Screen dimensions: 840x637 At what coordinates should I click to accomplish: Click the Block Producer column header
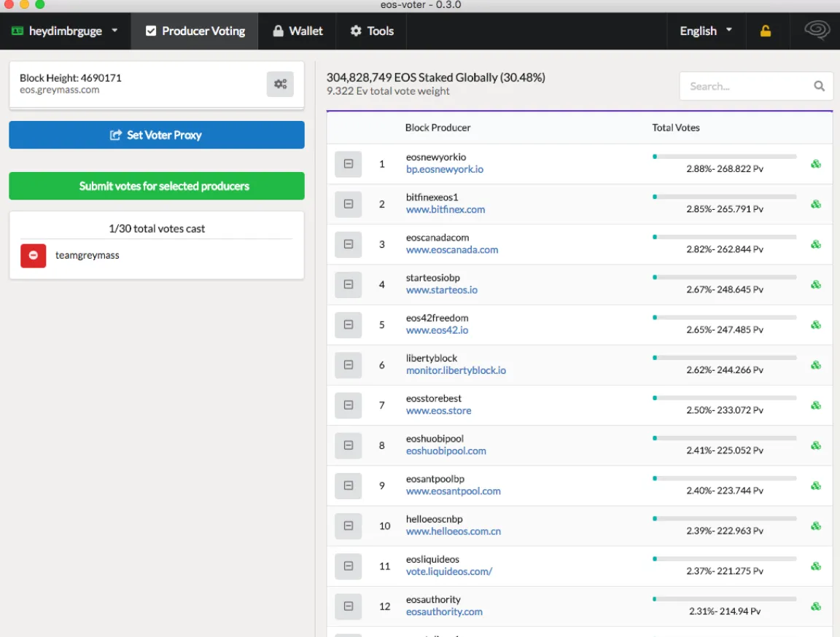(x=437, y=128)
